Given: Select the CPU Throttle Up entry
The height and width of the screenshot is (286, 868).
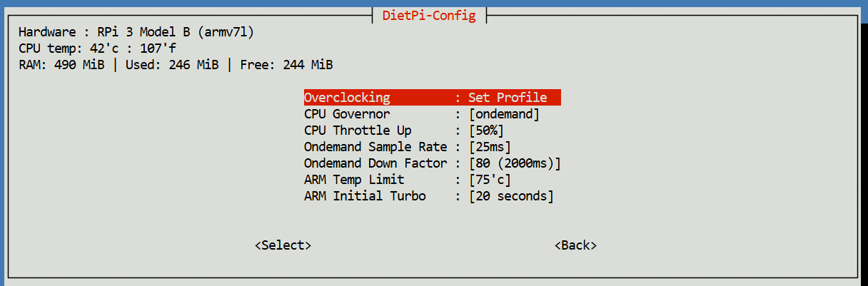Looking at the screenshot, I should click(358, 131).
